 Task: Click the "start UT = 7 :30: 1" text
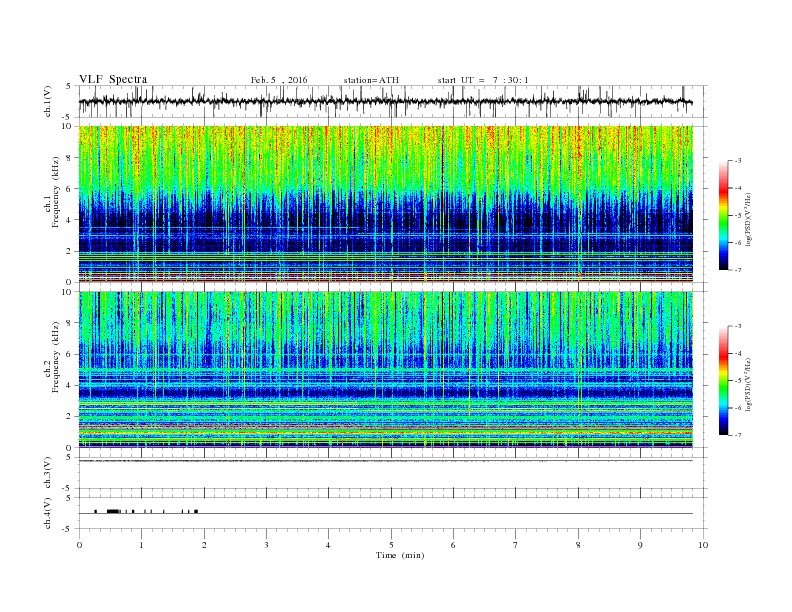(483, 80)
